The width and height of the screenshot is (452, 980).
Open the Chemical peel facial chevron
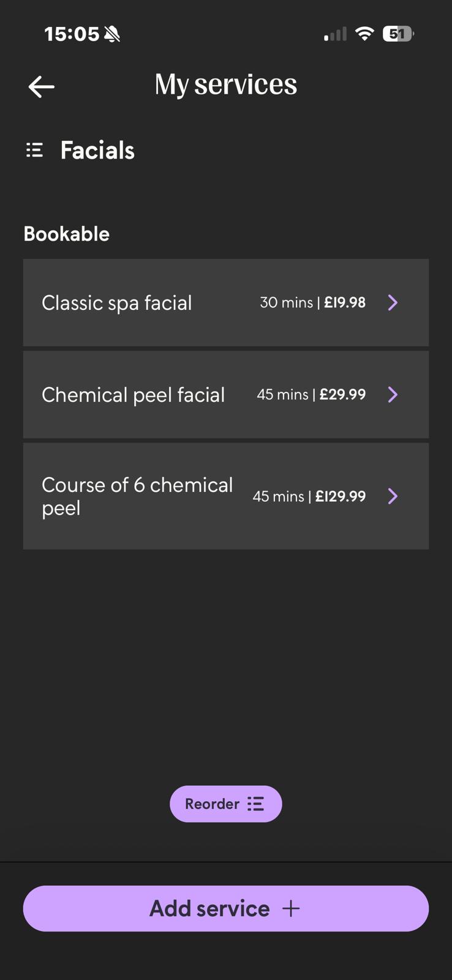(x=393, y=394)
